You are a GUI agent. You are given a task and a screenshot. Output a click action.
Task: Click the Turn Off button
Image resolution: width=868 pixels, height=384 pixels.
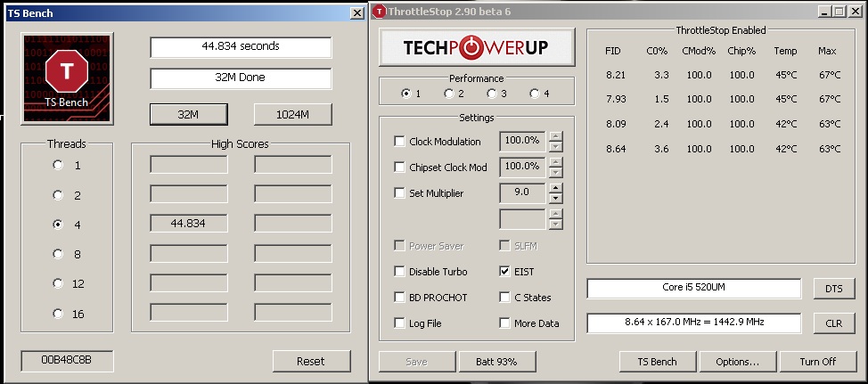coord(818,362)
